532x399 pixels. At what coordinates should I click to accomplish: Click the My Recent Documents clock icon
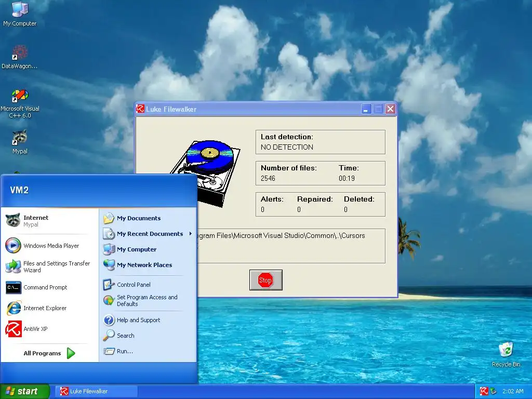(x=109, y=234)
